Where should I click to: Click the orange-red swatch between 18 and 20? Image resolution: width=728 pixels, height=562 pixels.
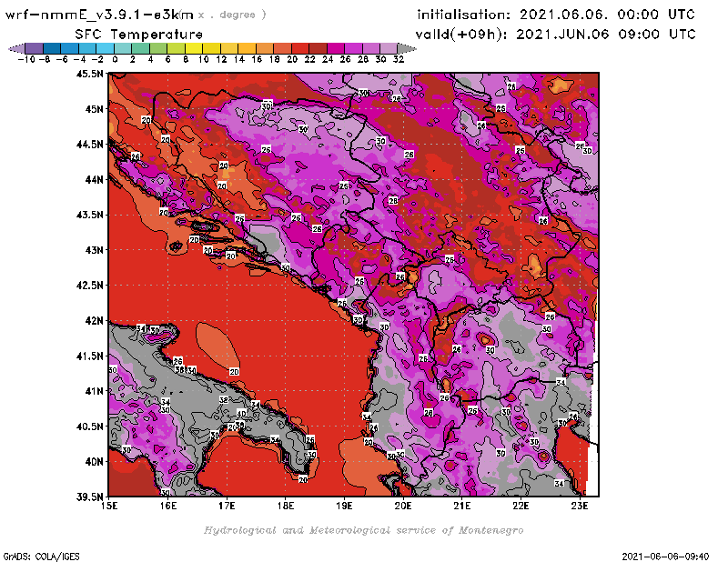pyautogui.click(x=282, y=48)
